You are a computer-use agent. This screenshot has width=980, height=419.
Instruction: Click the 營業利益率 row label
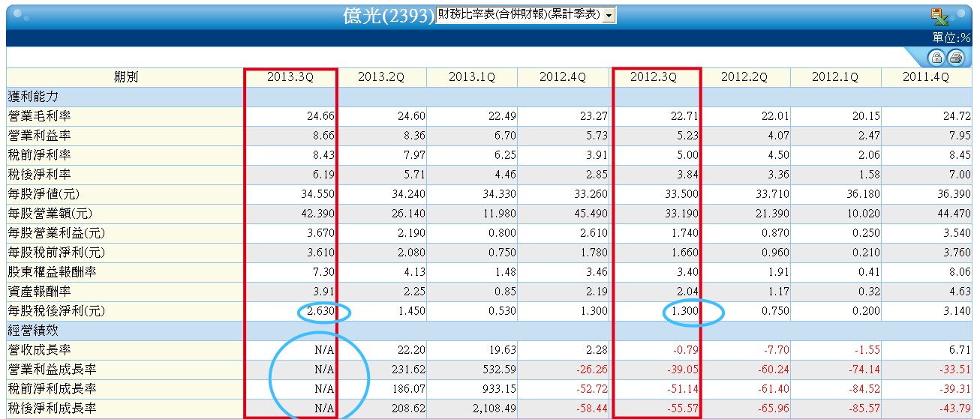coord(39,136)
